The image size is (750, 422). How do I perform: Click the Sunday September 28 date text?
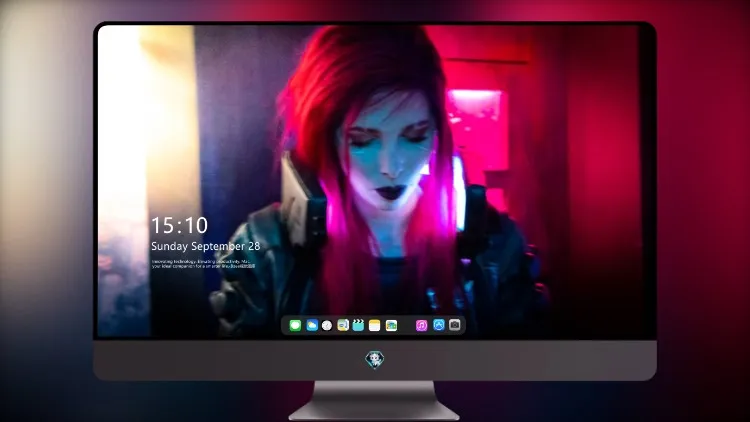(x=206, y=246)
